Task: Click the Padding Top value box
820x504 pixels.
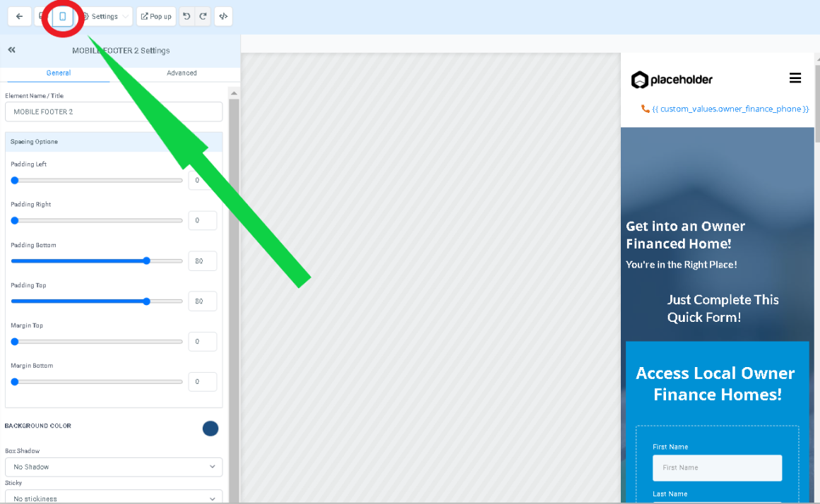Action: point(203,301)
